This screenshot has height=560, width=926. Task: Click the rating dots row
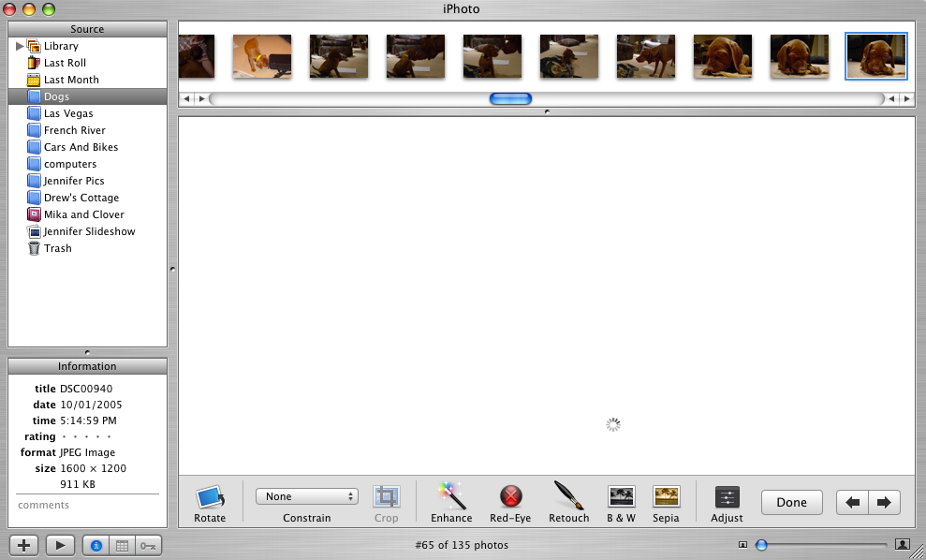[x=86, y=436]
